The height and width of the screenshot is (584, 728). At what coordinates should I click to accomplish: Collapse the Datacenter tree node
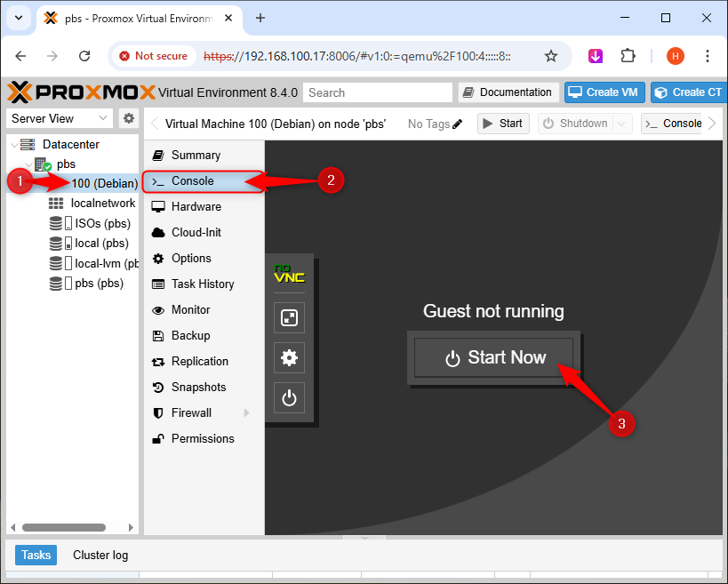(14, 145)
